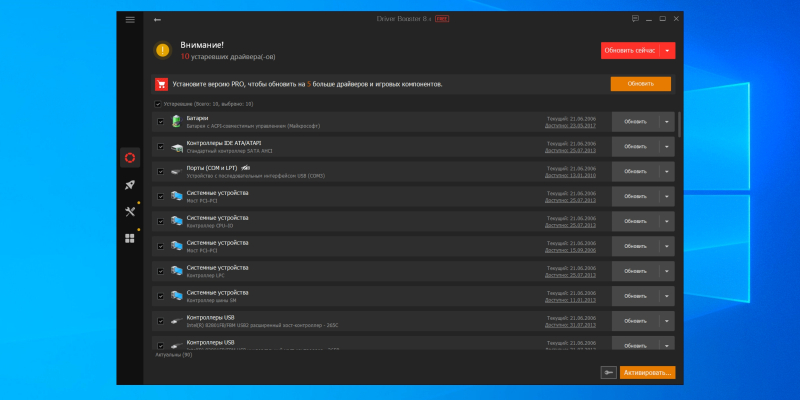Uncheck the Батареи driver checkbox
Image resolution: width=800 pixels, height=400 pixels.
(160, 122)
